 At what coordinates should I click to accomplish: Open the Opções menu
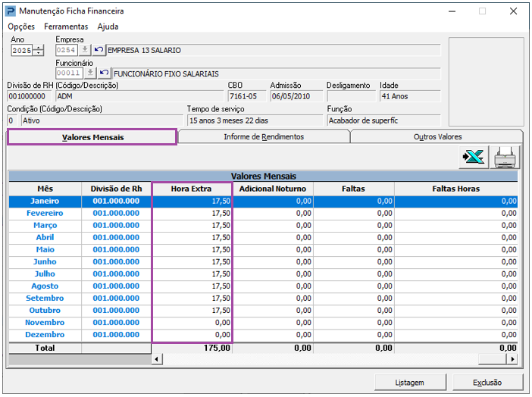click(21, 27)
